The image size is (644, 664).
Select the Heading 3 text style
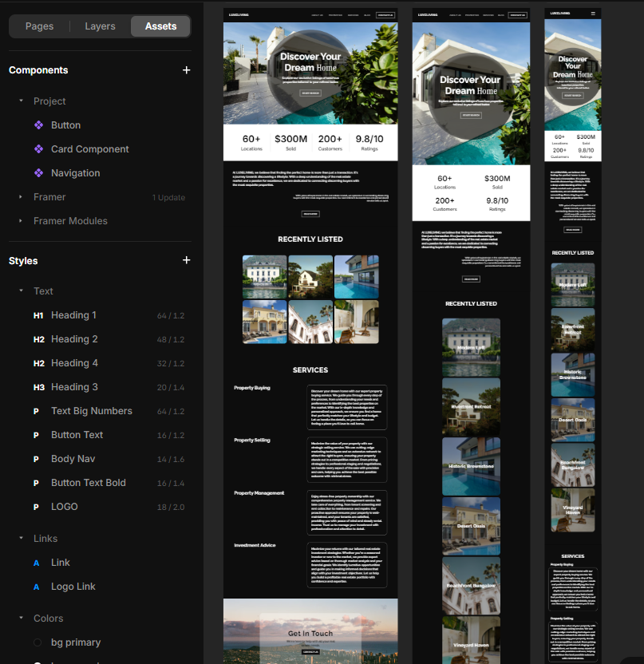(x=100, y=387)
